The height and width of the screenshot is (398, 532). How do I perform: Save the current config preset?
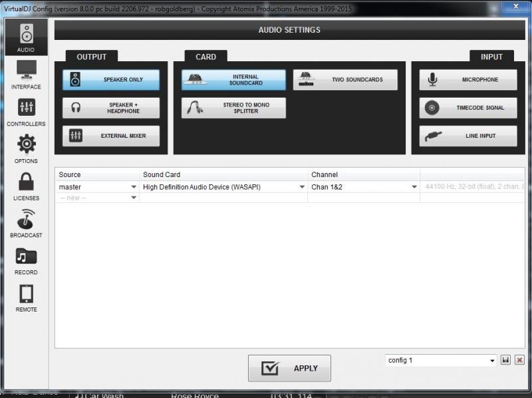tap(505, 360)
